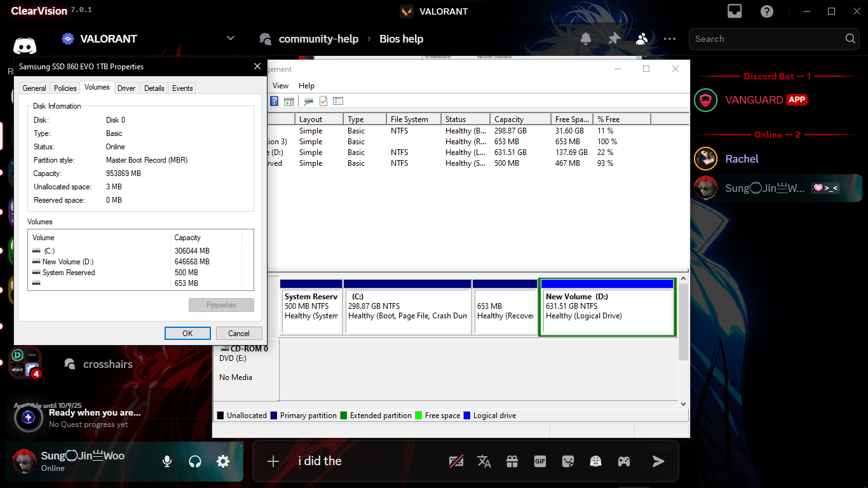The height and width of the screenshot is (488, 868).
Task: Open notification settings bell icon
Action: click(586, 39)
